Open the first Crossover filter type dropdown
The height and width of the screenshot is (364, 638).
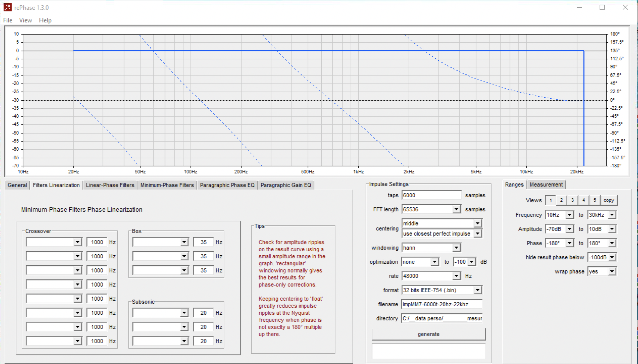point(77,242)
